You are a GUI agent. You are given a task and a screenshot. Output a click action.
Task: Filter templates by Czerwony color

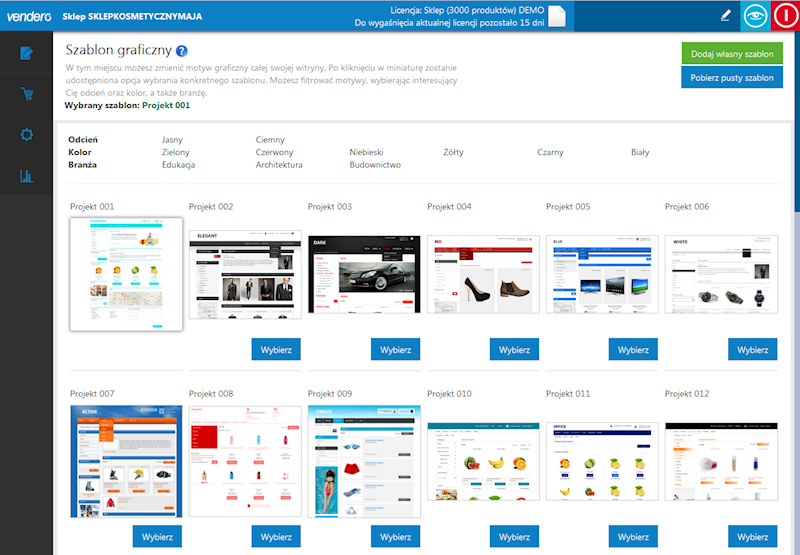click(x=274, y=153)
